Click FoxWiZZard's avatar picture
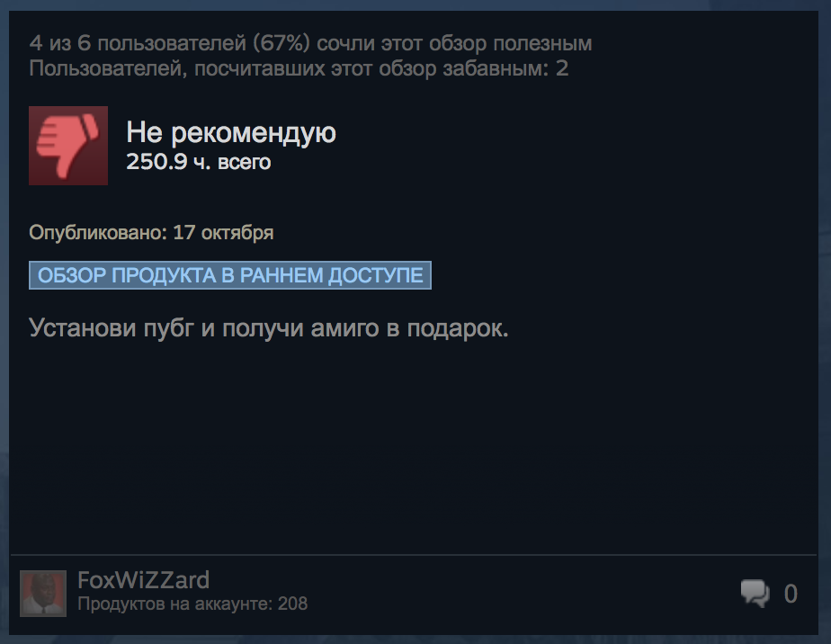Screen dimensions: 831x644 tap(43, 594)
